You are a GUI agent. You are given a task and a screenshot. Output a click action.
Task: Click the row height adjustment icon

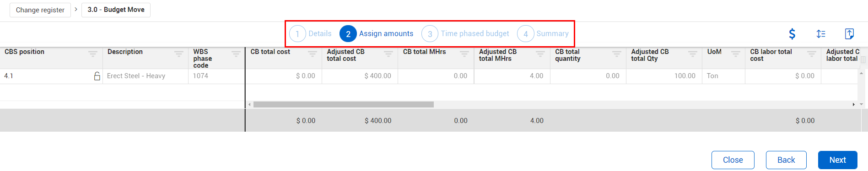[821, 34]
